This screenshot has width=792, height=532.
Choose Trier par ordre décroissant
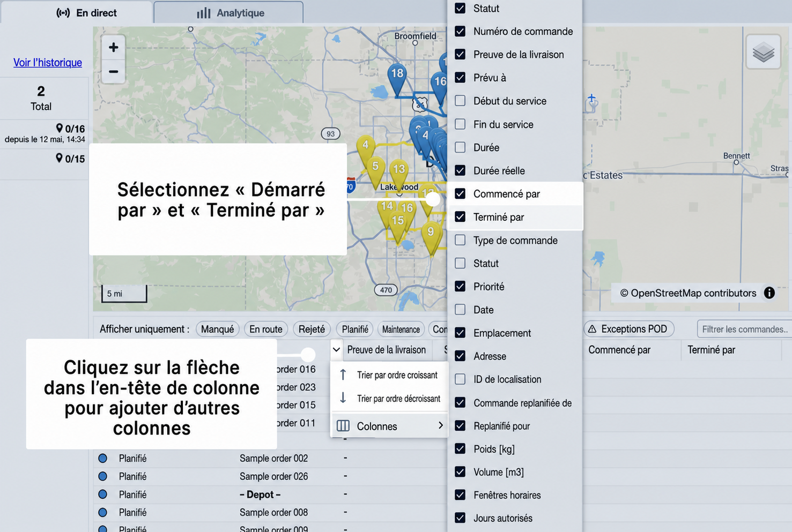click(389, 398)
